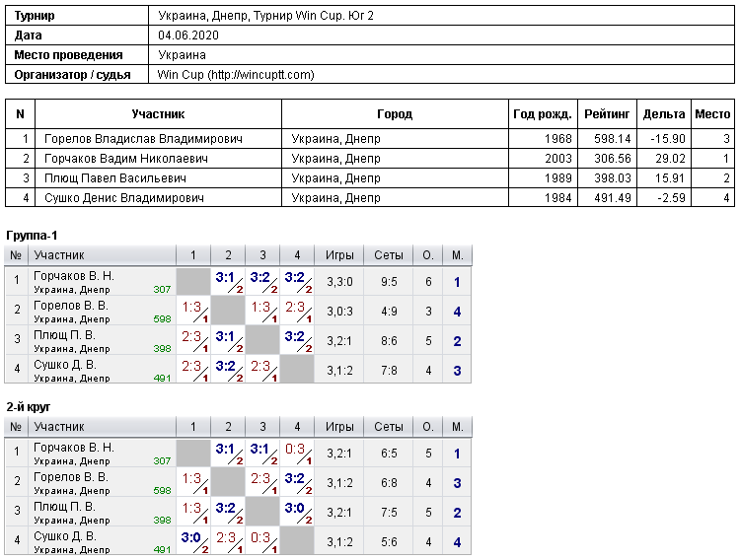Click sets value 8:6 in Группа-1
This screenshot has height=560, width=740.
click(x=389, y=341)
